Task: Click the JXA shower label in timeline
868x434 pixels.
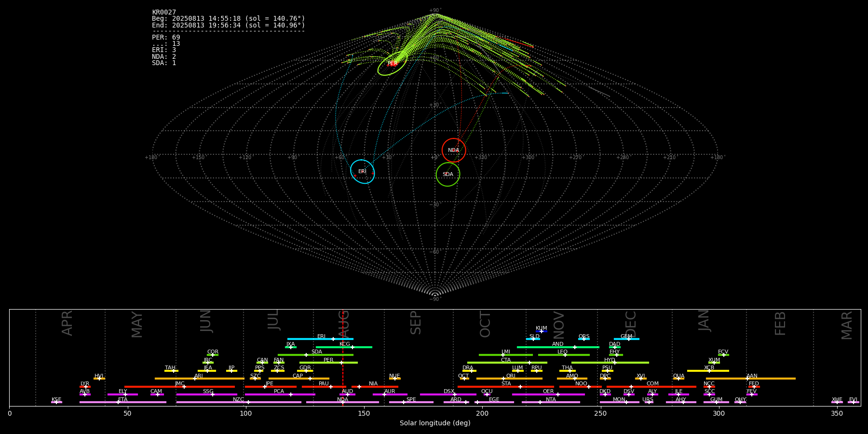Action: (x=290, y=344)
